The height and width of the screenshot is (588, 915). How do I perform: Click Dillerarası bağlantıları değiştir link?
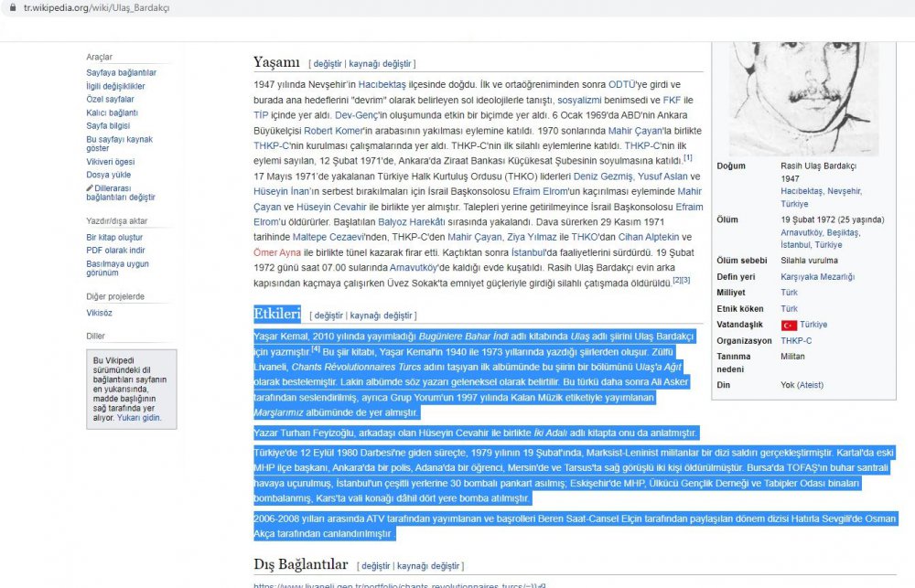tap(121, 193)
